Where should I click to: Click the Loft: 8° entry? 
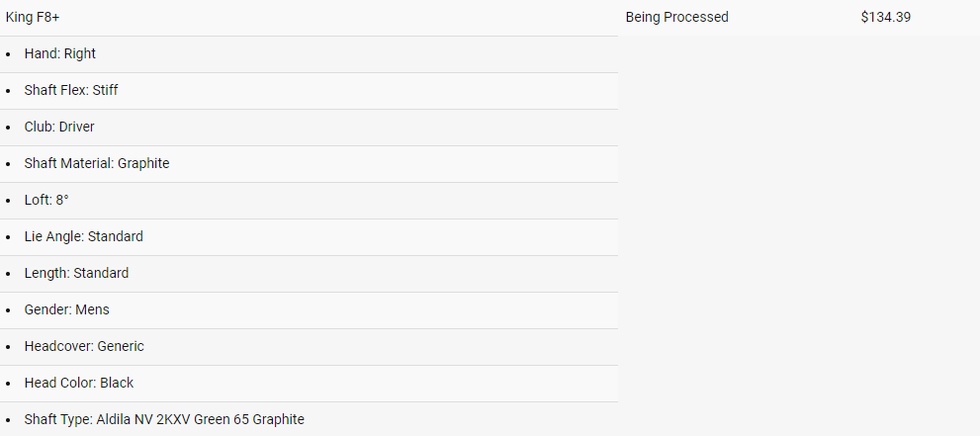46,200
